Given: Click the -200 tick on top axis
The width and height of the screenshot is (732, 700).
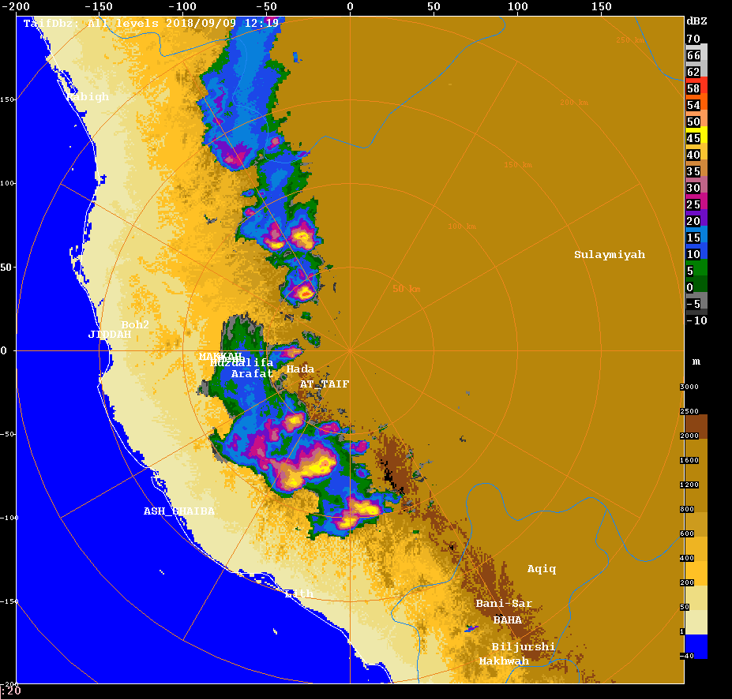Looking at the screenshot, I should [17, 6].
